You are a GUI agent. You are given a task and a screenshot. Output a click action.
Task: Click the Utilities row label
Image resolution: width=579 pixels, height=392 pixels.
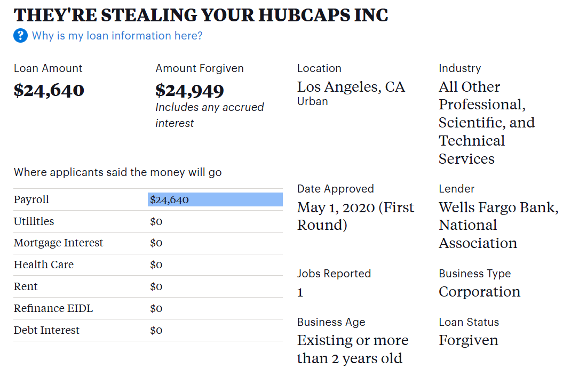[x=34, y=221]
